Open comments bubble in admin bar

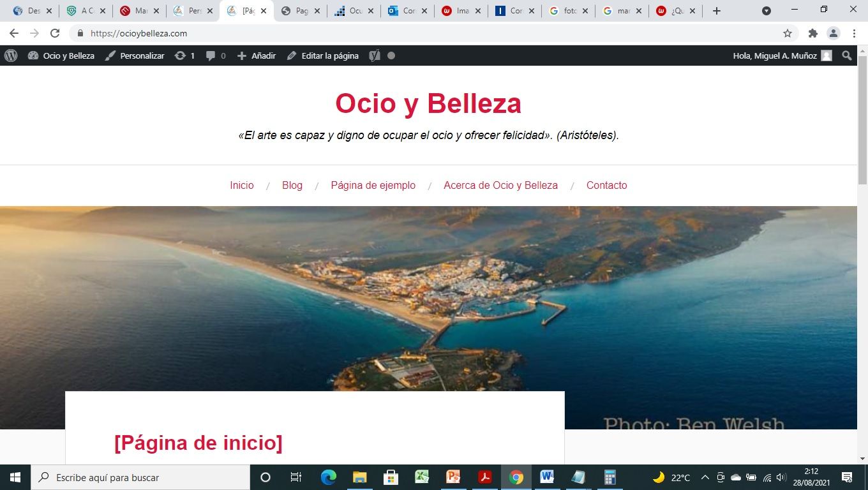(216, 56)
